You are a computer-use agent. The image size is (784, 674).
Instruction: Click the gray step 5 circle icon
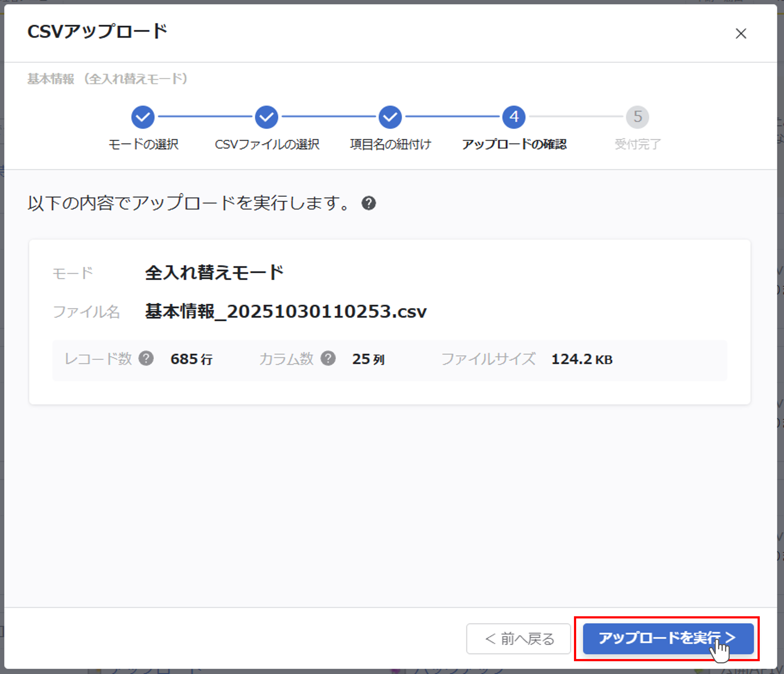click(637, 117)
